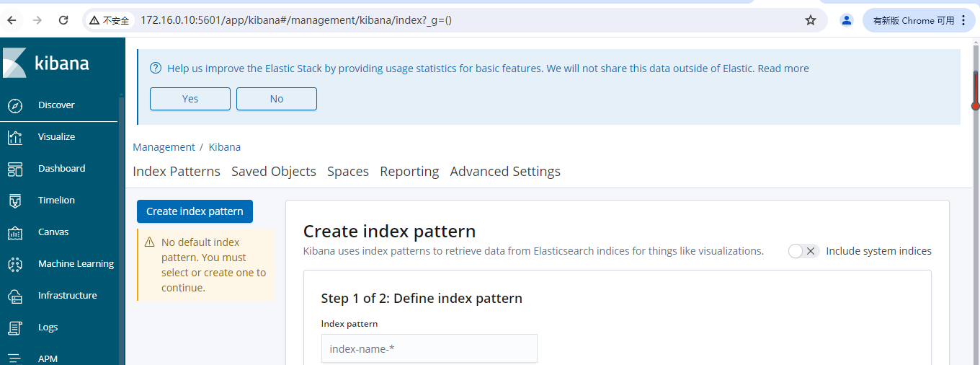Open Canvas label in sidebar
Viewport: 980px width, 365px height.
[53, 232]
